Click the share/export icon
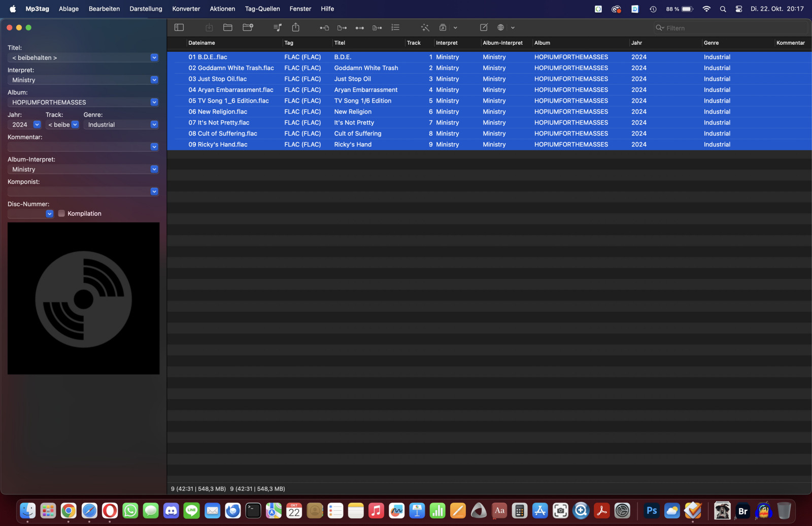812x526 pixels. pos(296,27)
